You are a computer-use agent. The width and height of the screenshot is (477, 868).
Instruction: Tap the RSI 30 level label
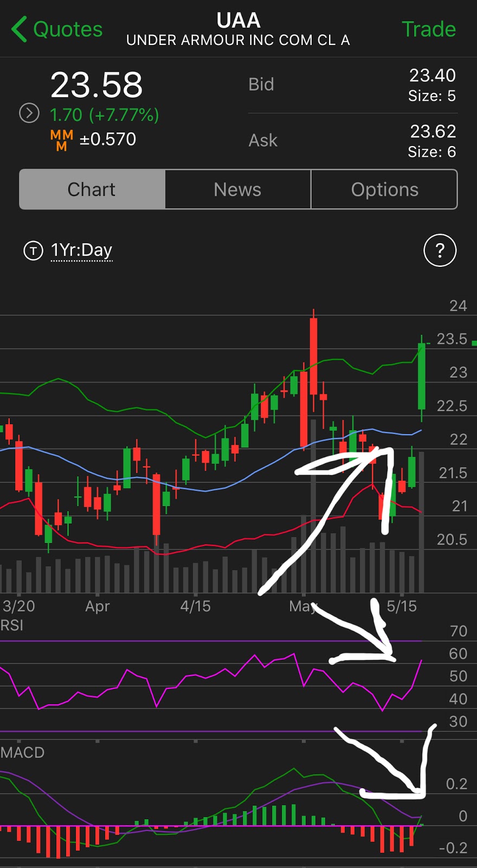459,722
